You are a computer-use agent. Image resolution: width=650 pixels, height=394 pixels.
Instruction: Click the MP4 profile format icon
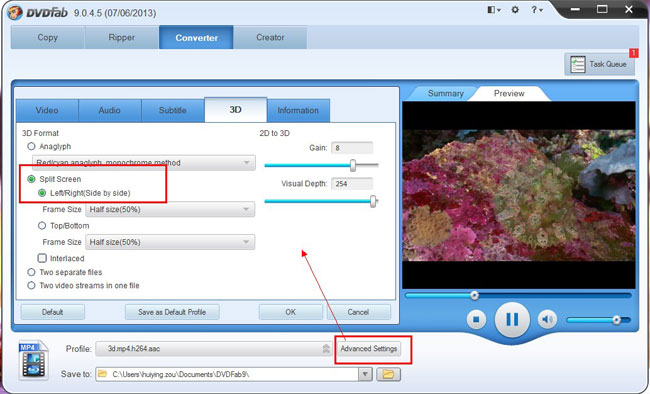(x=34, y=360)
